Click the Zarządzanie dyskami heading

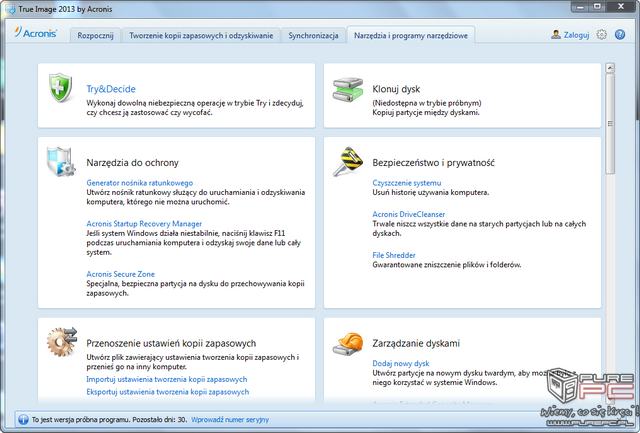coord(416,343)
